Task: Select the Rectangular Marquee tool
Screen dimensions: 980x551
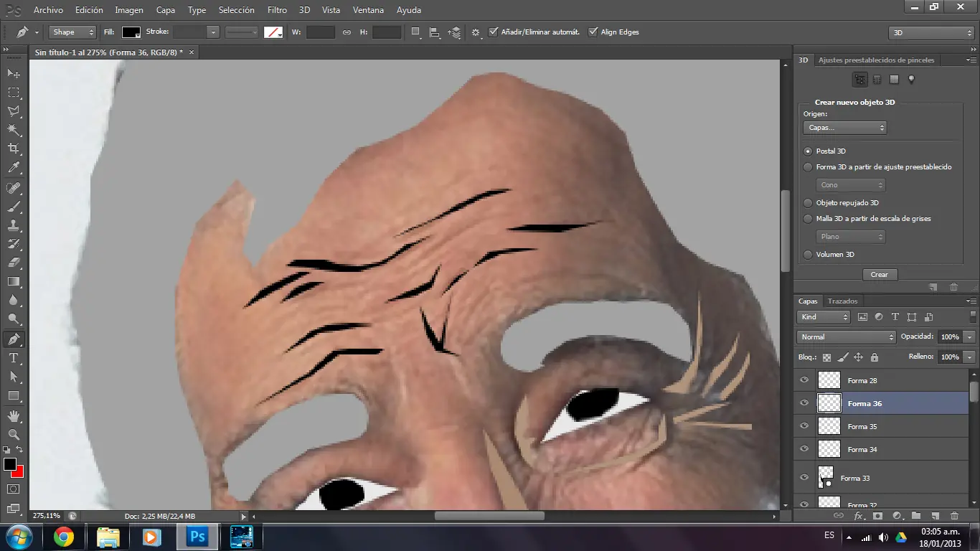Action: [x=14, y=93]
